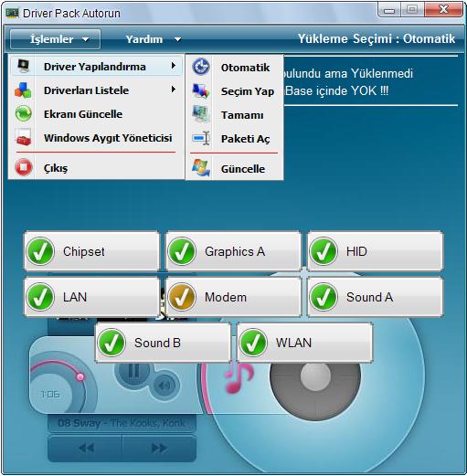The width and height of the screenshot is (467, 476).
Task: Expand Driver Yapılandırma submenu arrow
Action: (174, 66)
